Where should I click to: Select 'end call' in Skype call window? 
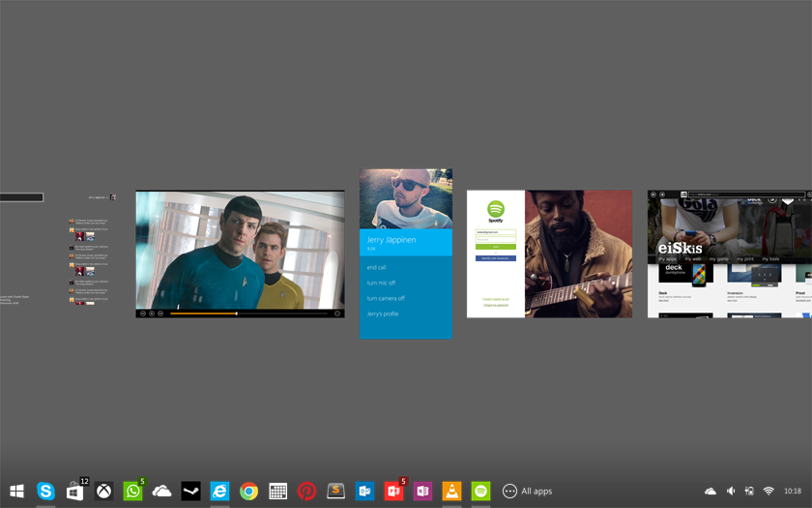376,267
